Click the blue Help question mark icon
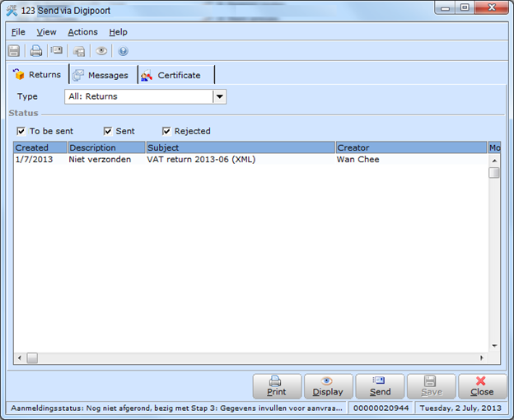The height and width of the screenshot is (420, 514). pos(124,51)
